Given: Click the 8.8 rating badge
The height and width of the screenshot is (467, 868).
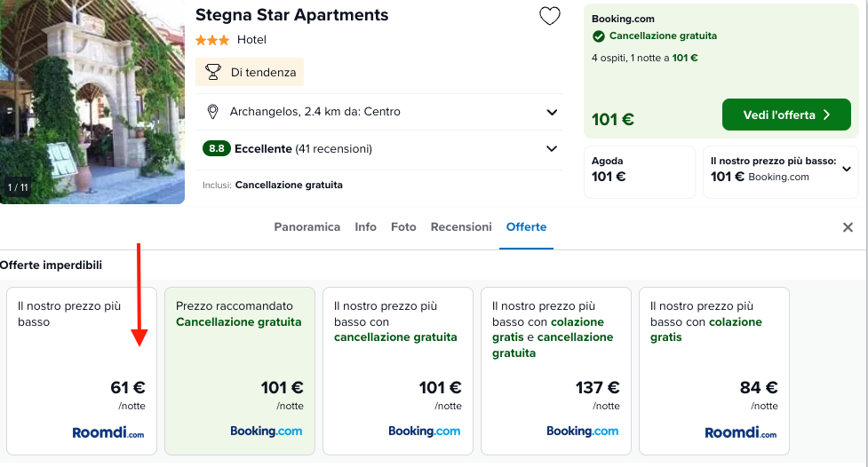Looking at the screenshot, I should tap(217, 148).
